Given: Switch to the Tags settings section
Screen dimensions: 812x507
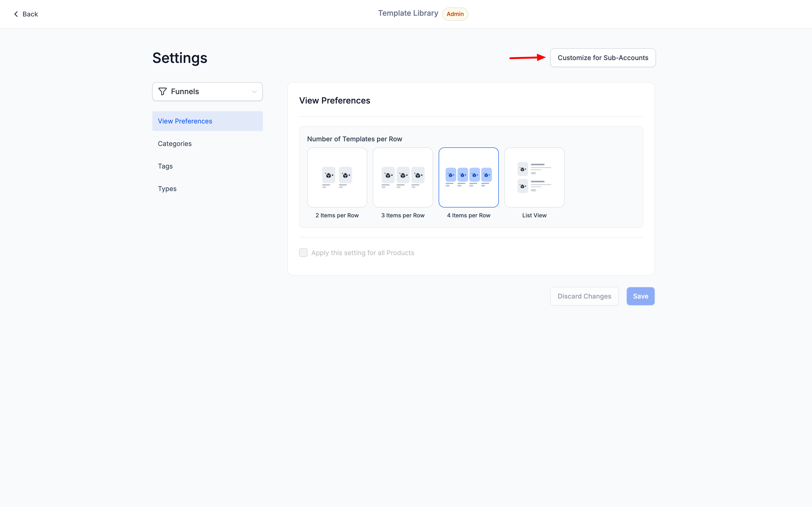Looking at the screenshot, I should coord(165,166).
